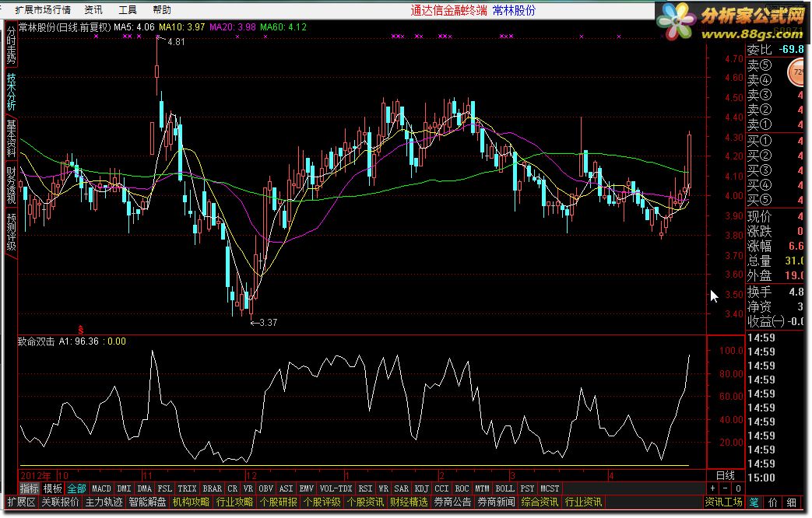Select the 笔 tab in quote panel

point(754,502)
